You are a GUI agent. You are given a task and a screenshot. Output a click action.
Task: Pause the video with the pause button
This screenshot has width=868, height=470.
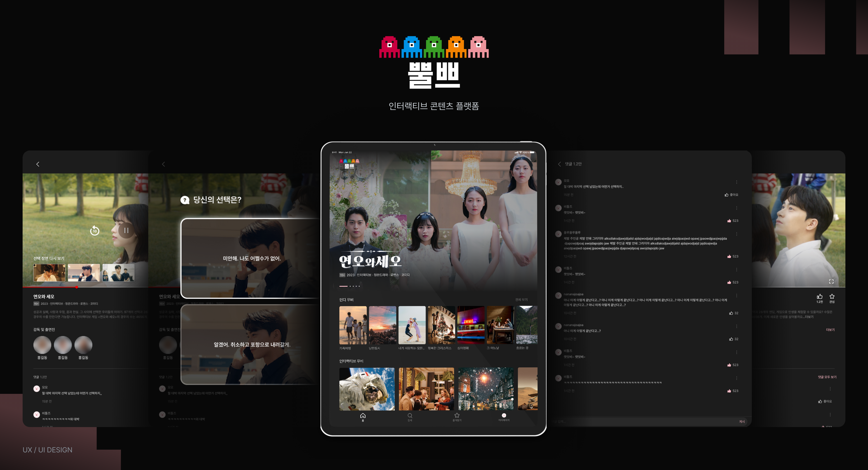(x=126, y=230)
